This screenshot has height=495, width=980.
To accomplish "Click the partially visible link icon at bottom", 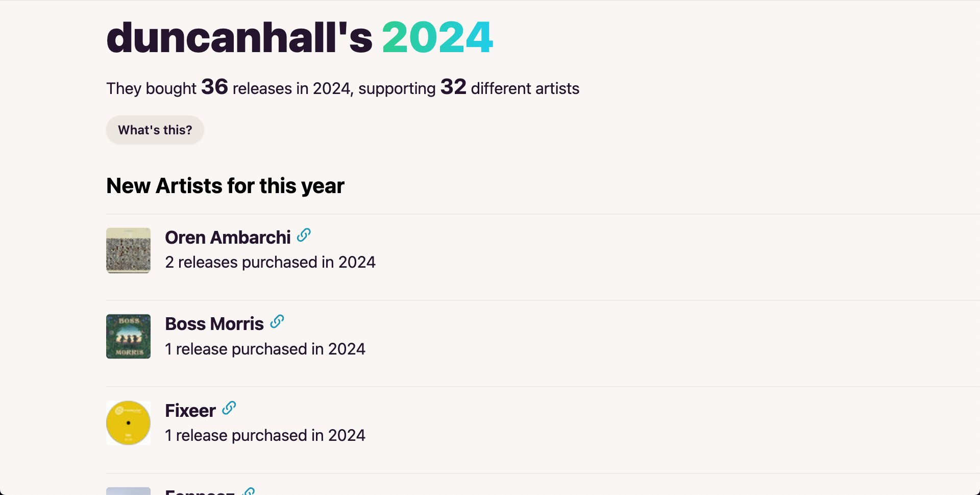I will pyautogui.click(x=249, y=491).
